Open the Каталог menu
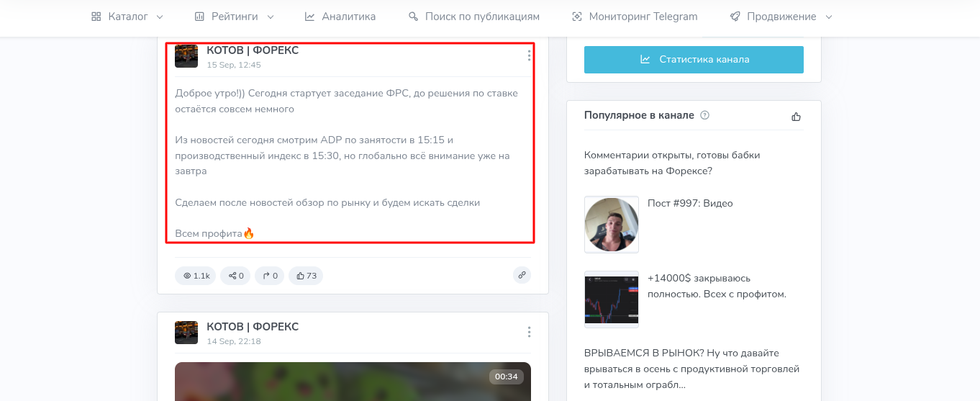 pos(127,17)
